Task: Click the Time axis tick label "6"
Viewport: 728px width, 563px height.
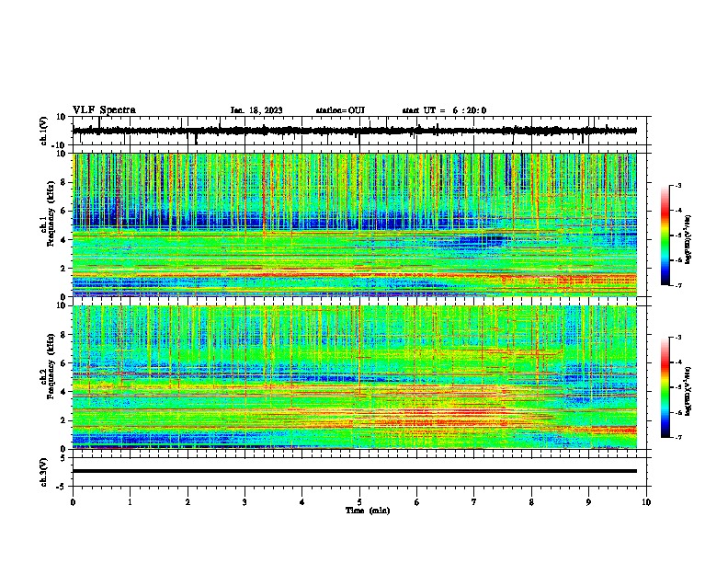Action: 417,502
